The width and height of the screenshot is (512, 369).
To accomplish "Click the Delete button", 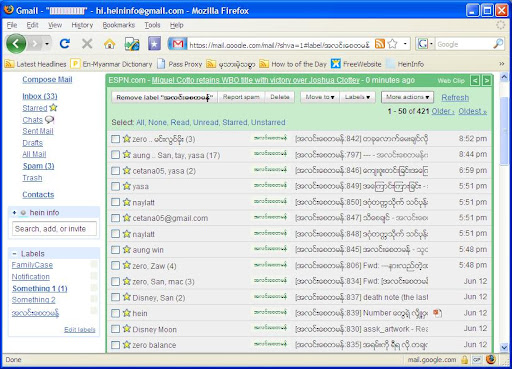I will click(280, 97).
